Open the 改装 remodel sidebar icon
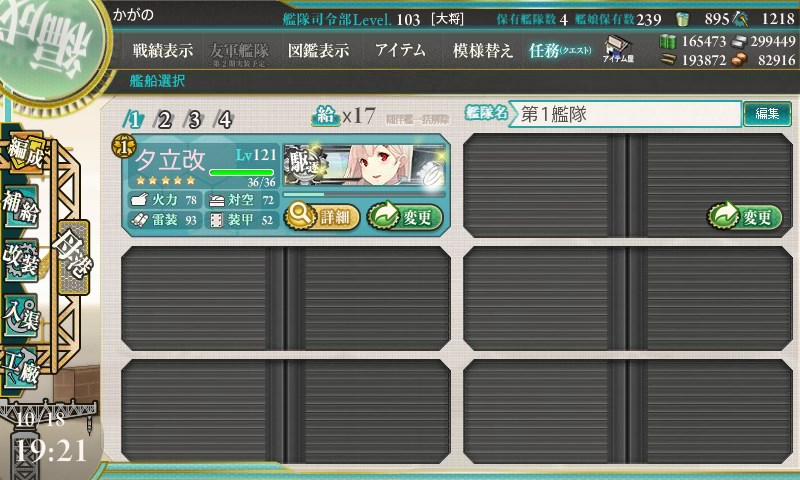 21,260
